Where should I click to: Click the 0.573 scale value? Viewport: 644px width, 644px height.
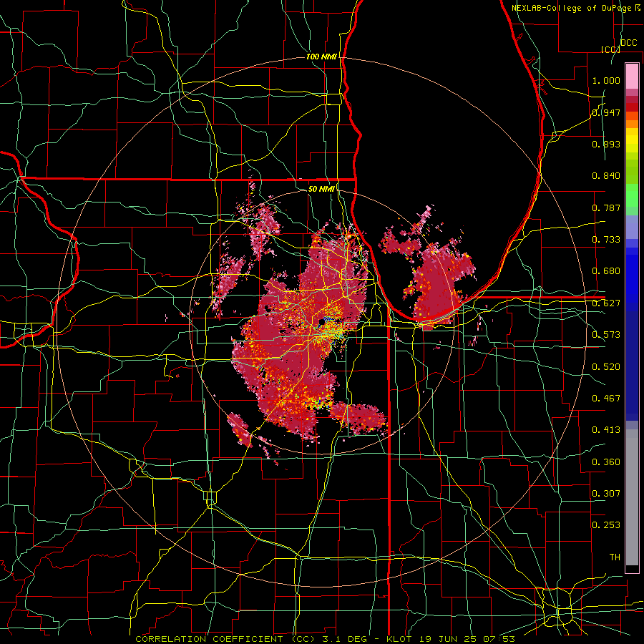[606, 335]
